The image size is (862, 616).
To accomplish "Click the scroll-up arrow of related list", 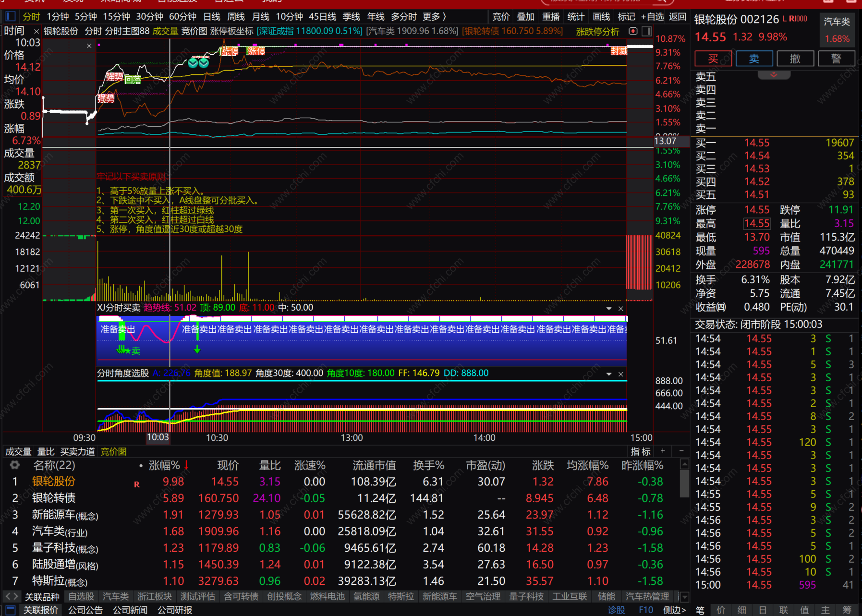I will coord(685,464).
